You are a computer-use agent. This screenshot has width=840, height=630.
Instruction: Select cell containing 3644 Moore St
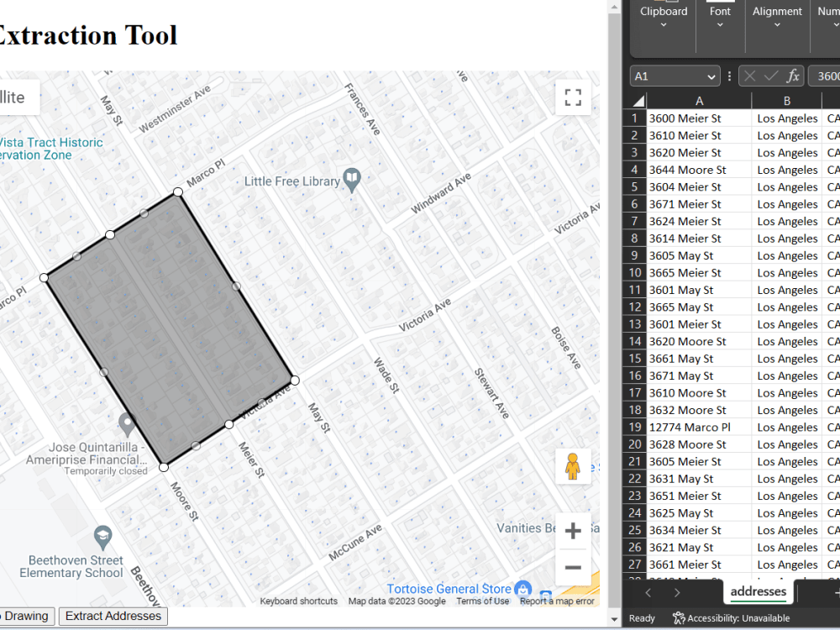(699, 170)
